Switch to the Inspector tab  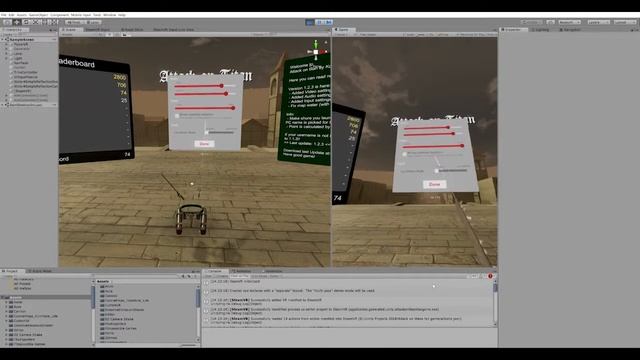pyautogui.click(x=513, y=30)
